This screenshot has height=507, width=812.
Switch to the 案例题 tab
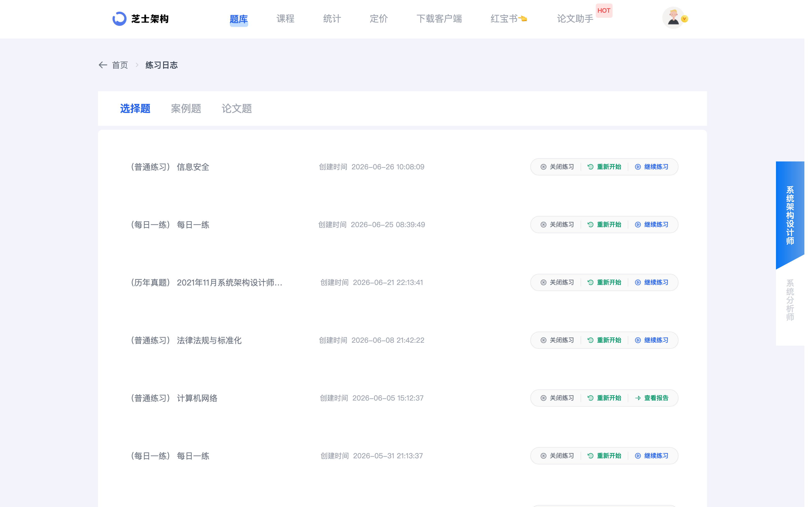186,109
